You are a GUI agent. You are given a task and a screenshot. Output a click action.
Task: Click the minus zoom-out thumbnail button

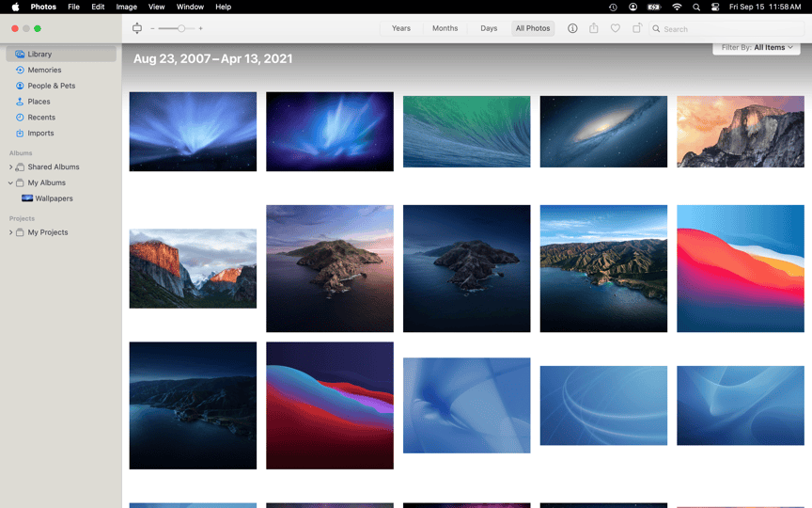click(152, 28)
